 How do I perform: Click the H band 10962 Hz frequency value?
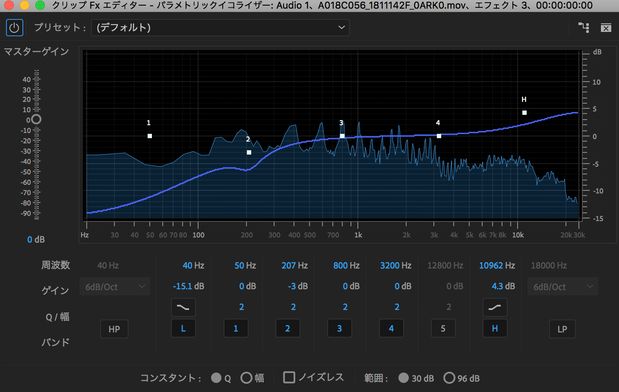pos(497,266)
